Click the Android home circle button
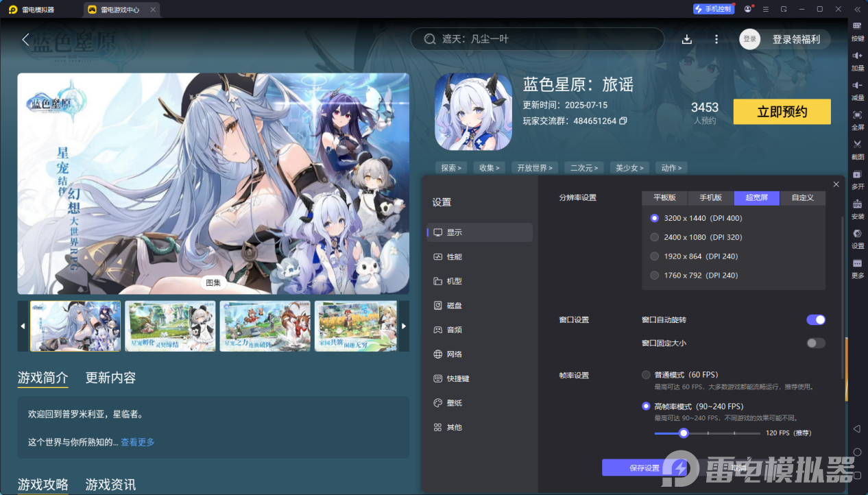Viewport: 868px width, 495px height. (857, 452)
